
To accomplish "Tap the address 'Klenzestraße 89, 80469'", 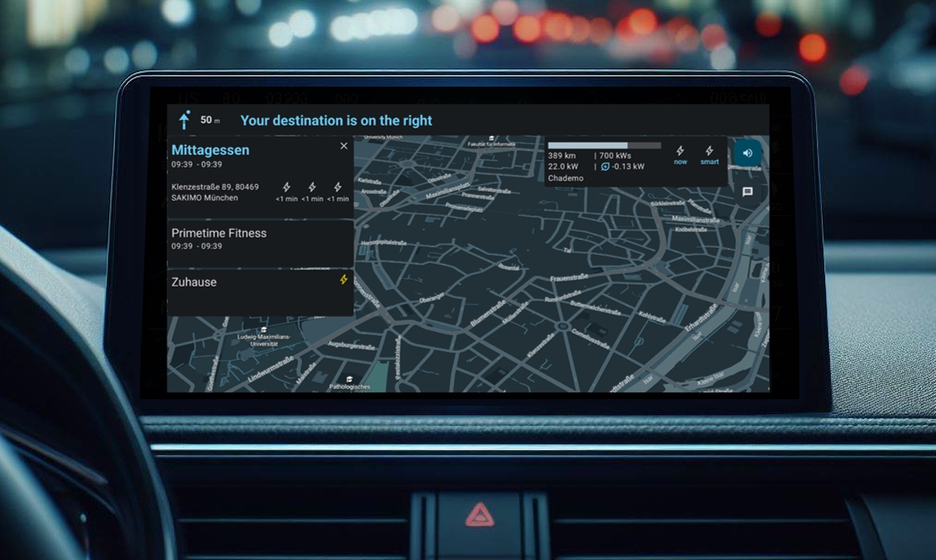I will coord(215,187).
